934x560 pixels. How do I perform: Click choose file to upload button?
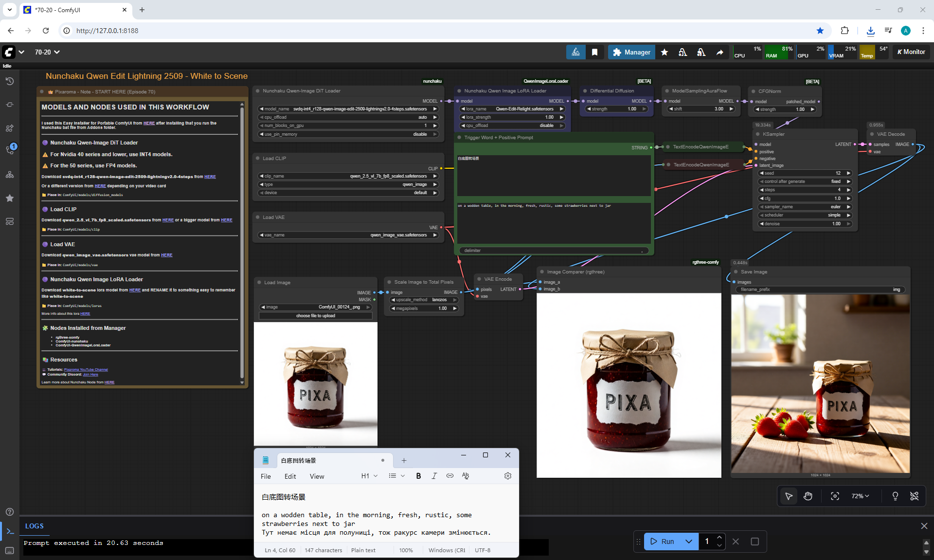[x=315, y=316]
